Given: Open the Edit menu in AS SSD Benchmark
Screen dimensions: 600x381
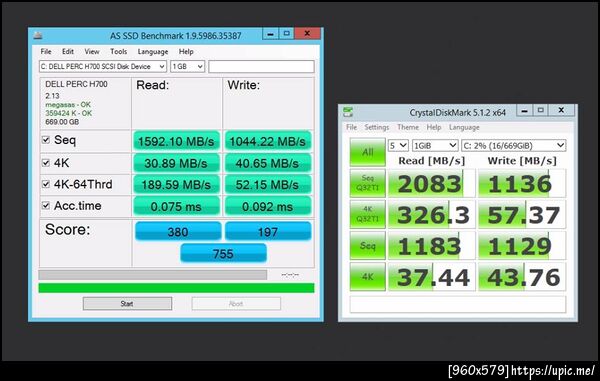Looking at the screenshot, I should 68,52.
